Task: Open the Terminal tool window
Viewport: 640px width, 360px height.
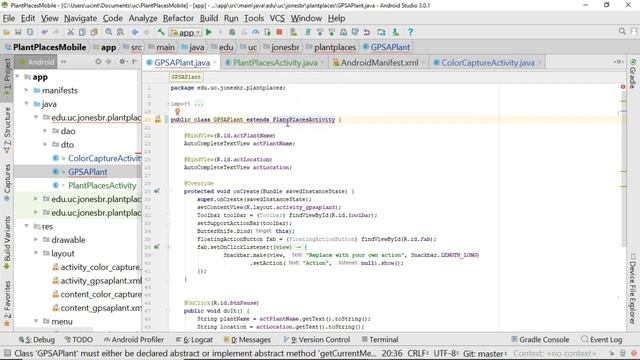Action: [380, 340]
